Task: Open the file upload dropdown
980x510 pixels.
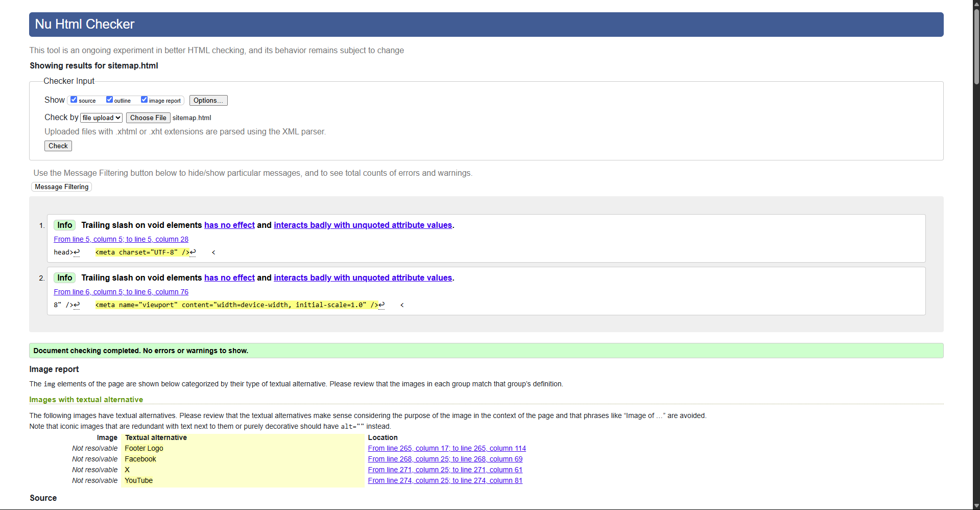Action: coord(101,118)
